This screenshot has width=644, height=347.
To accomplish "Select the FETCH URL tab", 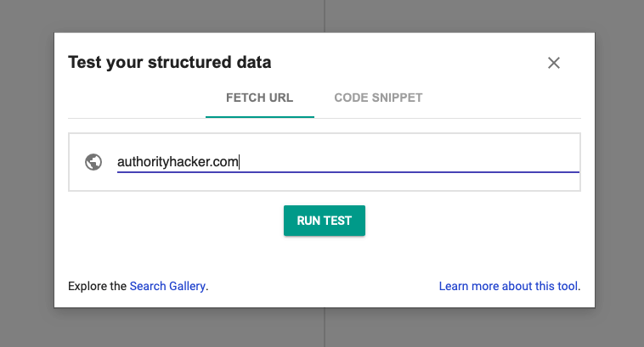I will tap(259, 98).
